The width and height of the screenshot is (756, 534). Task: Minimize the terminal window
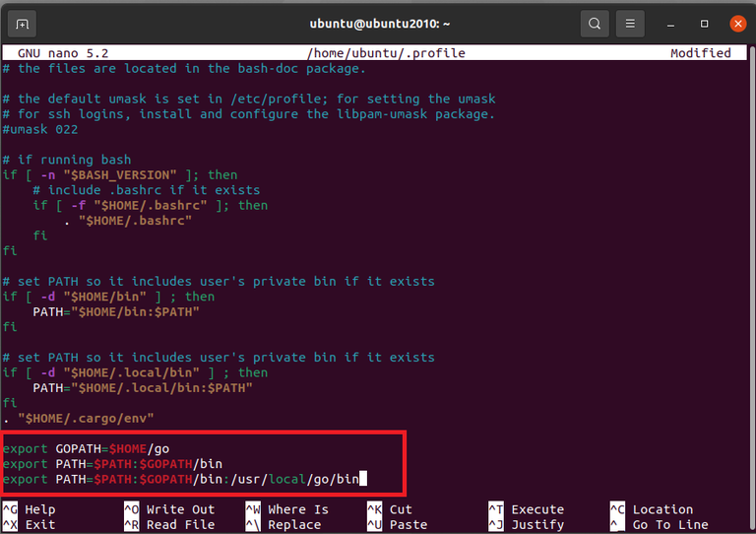tap(670, 24)
